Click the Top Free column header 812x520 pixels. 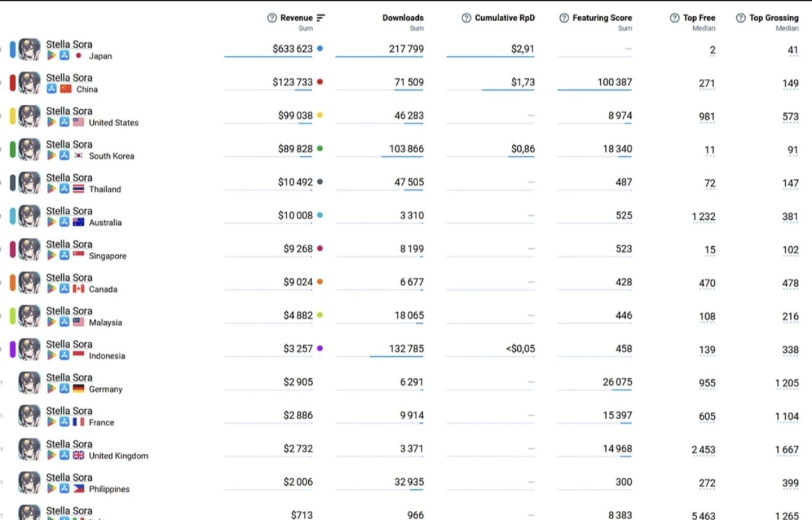(699, 18)
